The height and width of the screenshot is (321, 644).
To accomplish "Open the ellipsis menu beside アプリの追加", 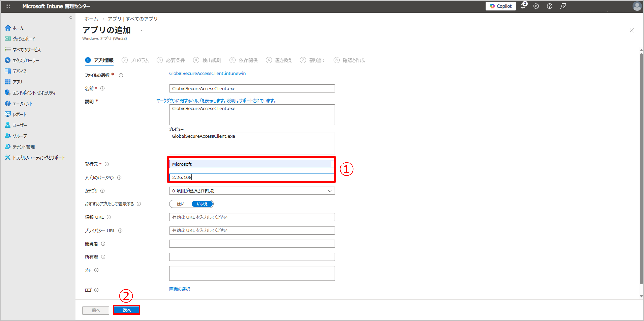I will tap(142, 30).
